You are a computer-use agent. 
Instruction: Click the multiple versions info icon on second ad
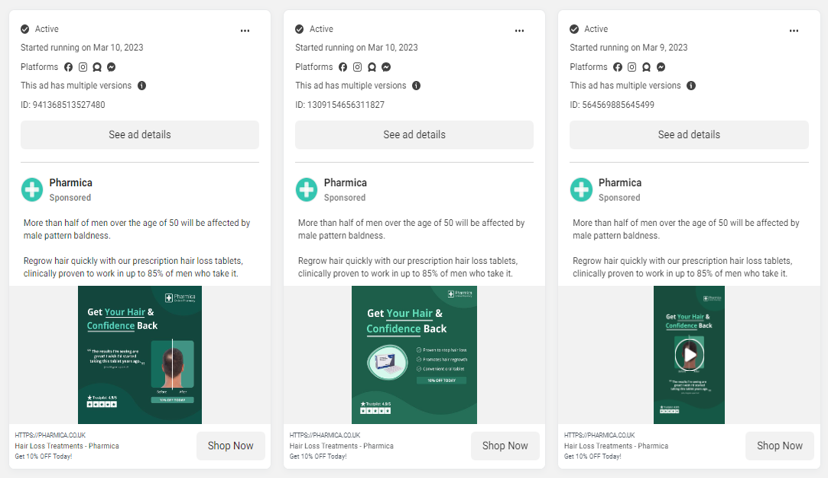click(416, 86)
